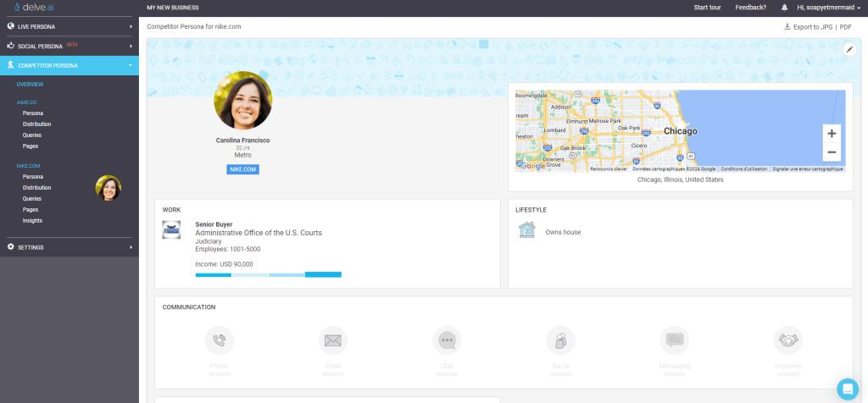Click Signaler une erreur cartographique link

point(807,169)
